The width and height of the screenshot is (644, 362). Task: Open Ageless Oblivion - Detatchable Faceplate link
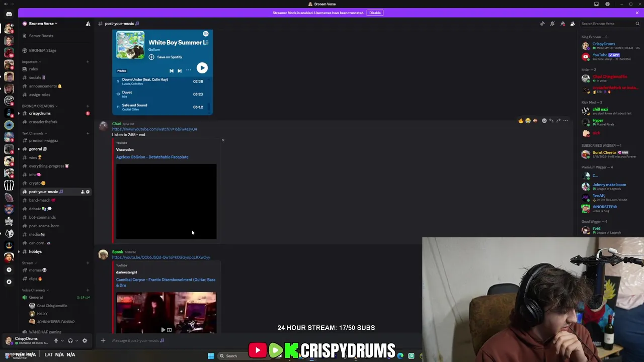coord(152,157)
